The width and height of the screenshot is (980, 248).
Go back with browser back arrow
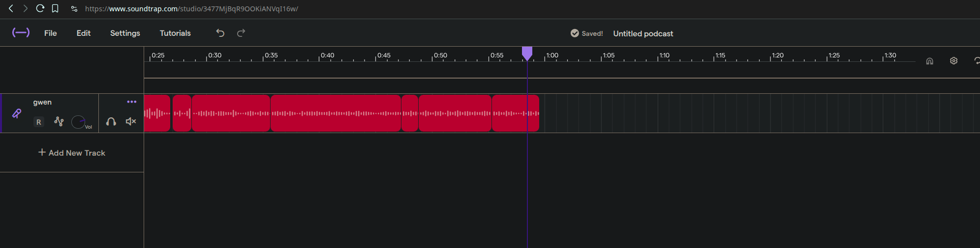11,8
